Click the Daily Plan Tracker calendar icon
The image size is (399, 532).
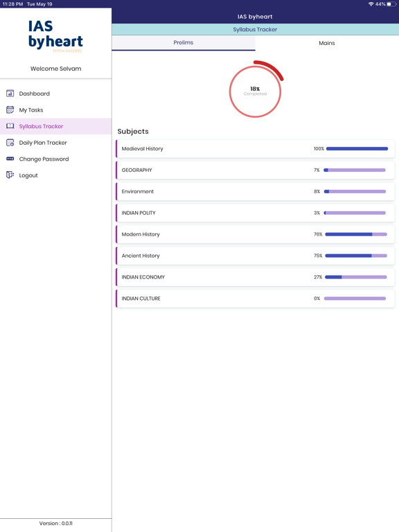pyautogui.click(x=10, y=143)
